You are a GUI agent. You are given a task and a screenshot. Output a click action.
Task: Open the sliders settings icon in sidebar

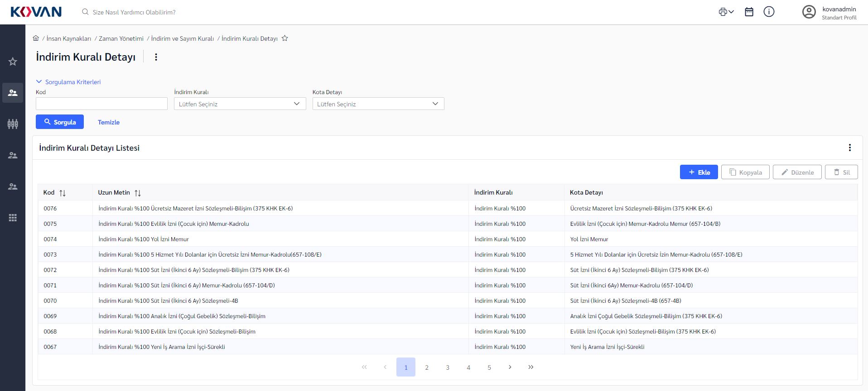13,124
